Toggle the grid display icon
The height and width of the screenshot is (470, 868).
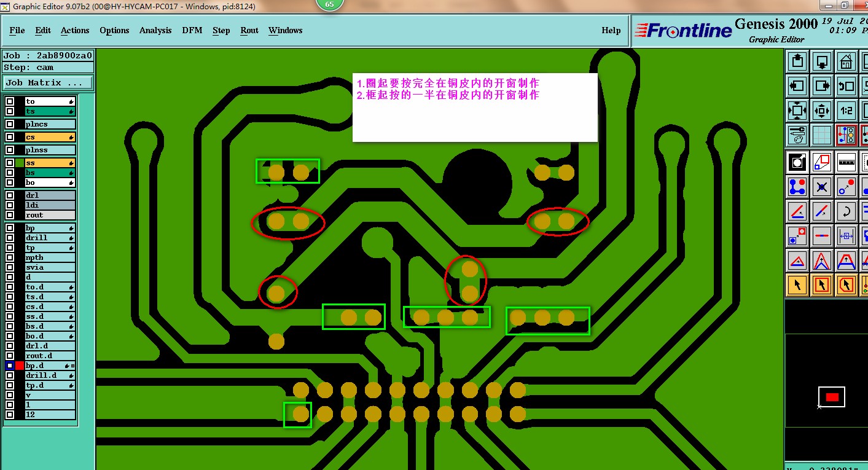[x=822, y=135]
